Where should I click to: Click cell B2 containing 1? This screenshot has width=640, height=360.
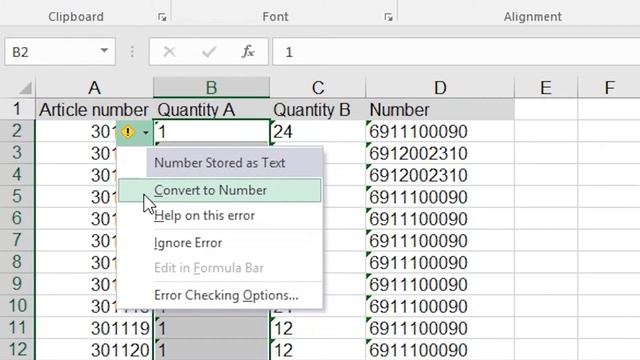point(211,131)
